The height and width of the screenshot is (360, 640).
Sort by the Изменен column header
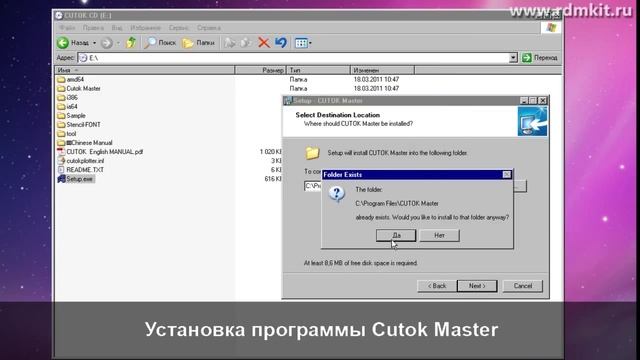[x=382, y=70]
